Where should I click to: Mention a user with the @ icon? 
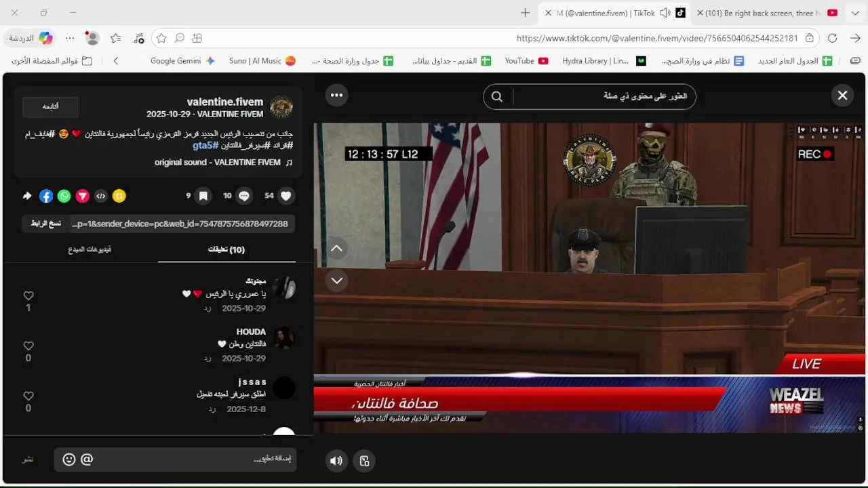coord(87,460)
